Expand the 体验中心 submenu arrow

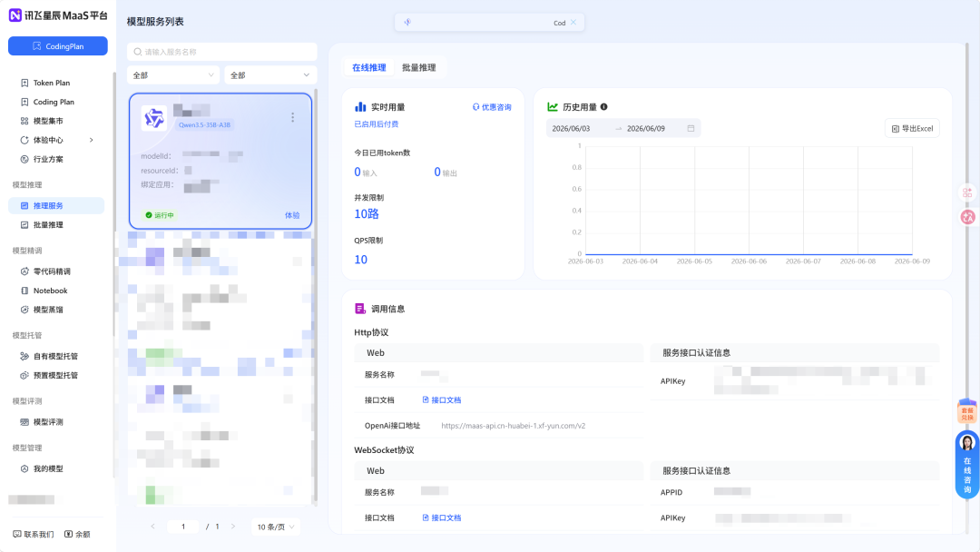pos(92,140)
